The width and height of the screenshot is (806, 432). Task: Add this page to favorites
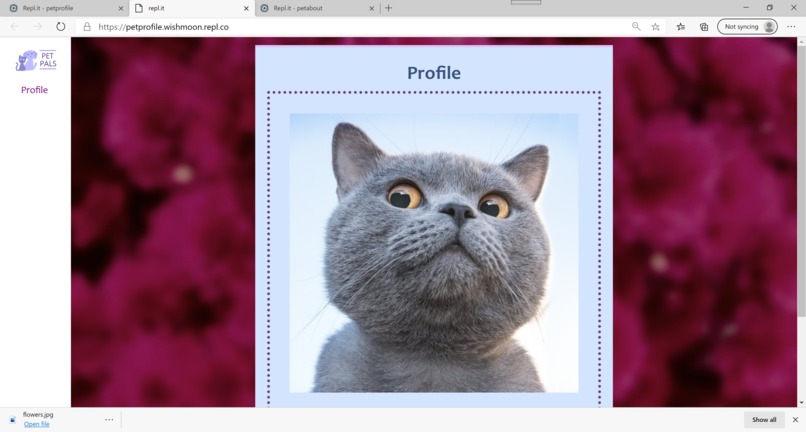click(x=655, y=27)
